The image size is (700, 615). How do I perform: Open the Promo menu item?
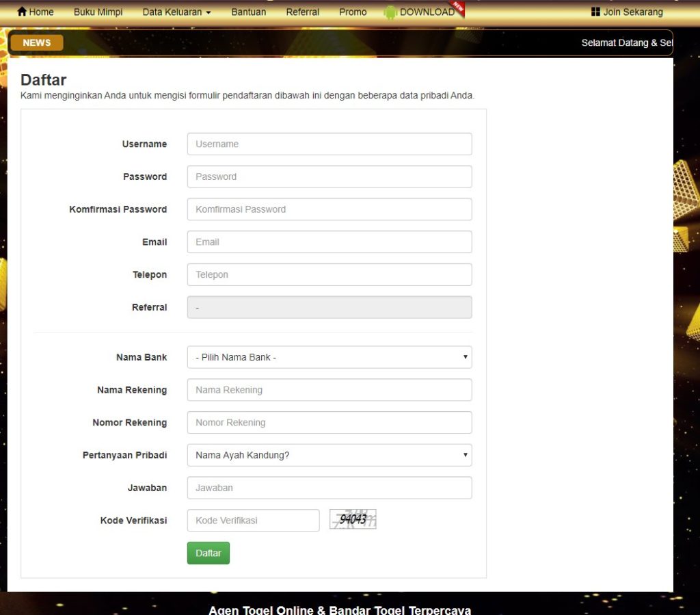coord(353,12)
